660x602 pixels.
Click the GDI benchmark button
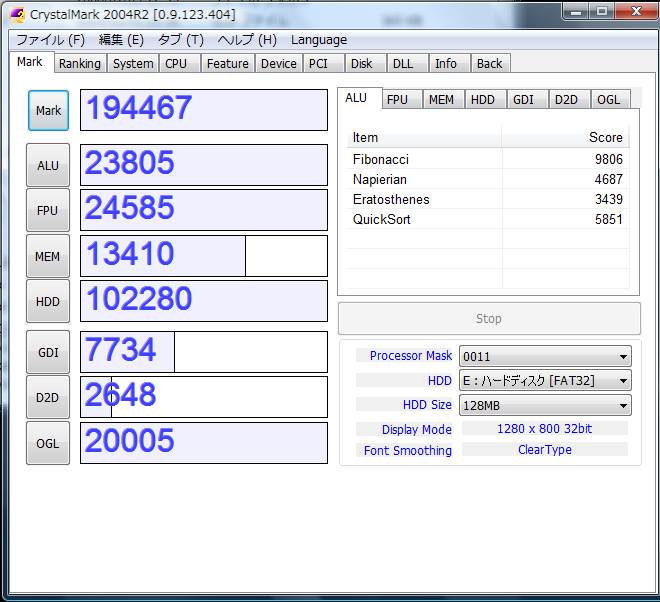[x=48, y=352]
